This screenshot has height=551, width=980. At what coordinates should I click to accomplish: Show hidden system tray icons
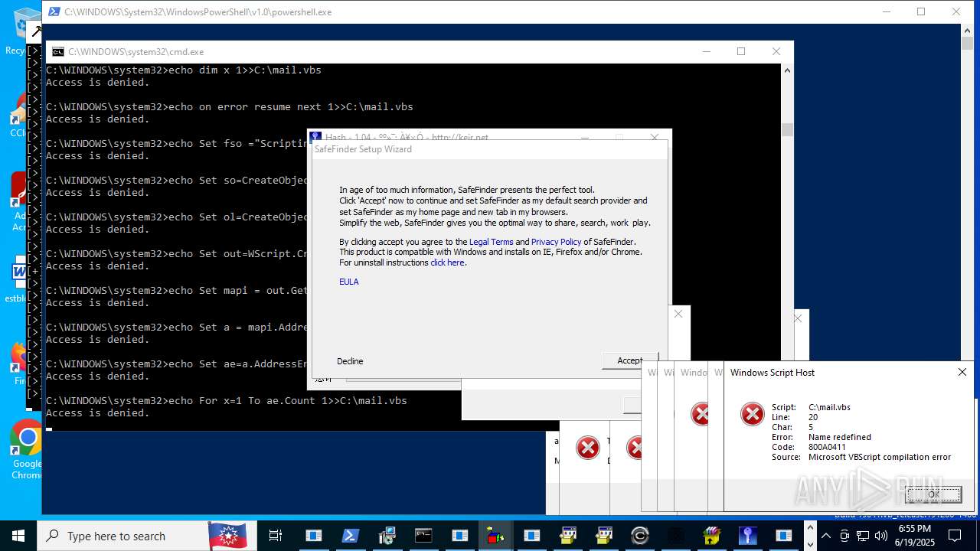[825, 536]
